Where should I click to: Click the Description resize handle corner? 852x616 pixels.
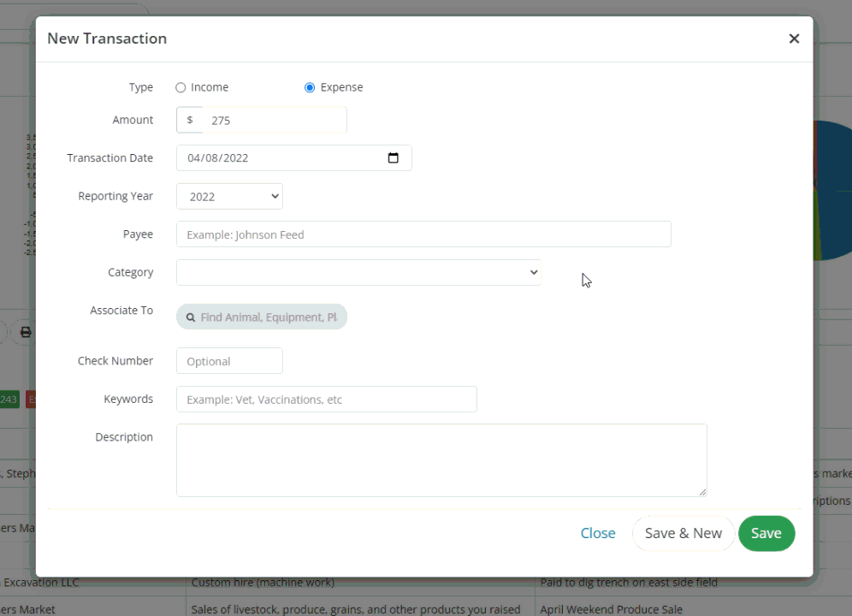coord(702,492)
